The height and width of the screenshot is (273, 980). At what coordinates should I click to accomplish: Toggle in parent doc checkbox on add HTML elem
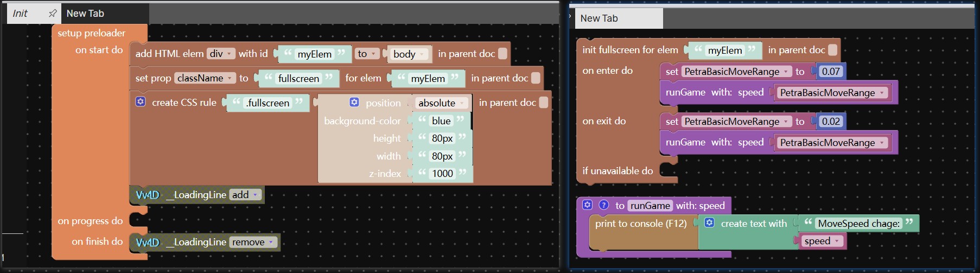(x=503, y=53)
